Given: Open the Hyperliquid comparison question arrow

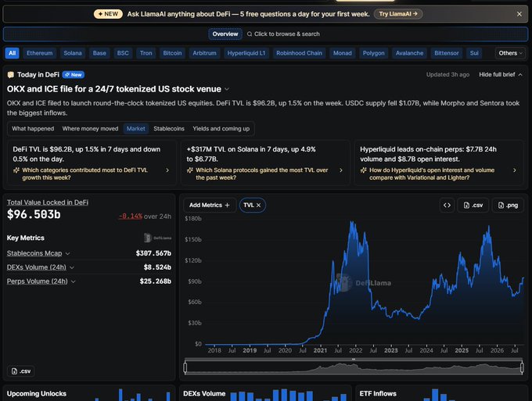Looking at the screenshot, I should [x=514, y=170].
